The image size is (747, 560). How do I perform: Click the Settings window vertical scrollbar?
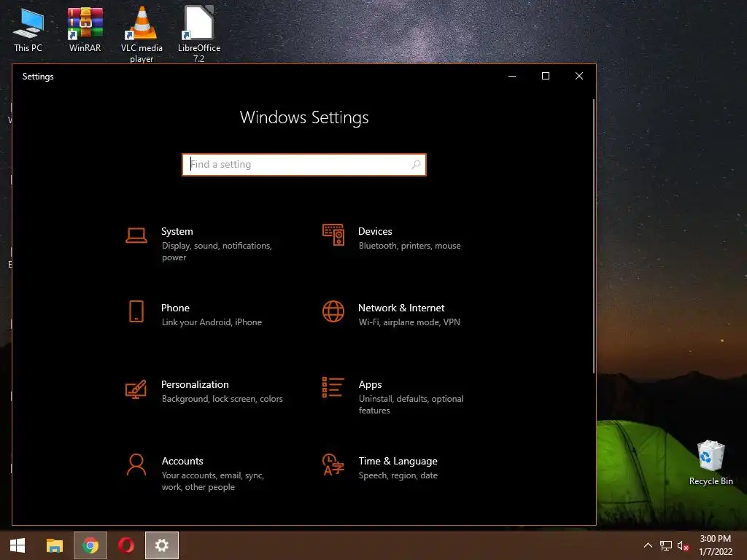(594, 237)
